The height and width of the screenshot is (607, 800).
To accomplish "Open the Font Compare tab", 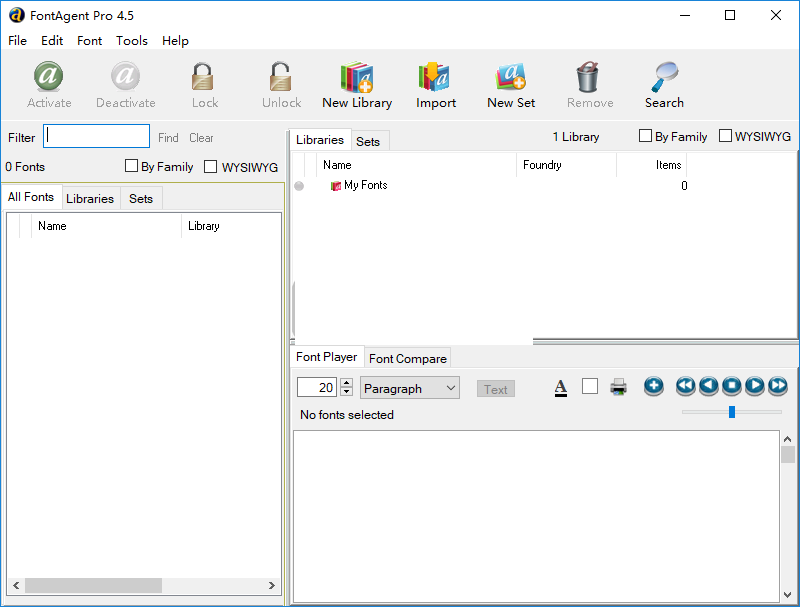I will (408, 359).
